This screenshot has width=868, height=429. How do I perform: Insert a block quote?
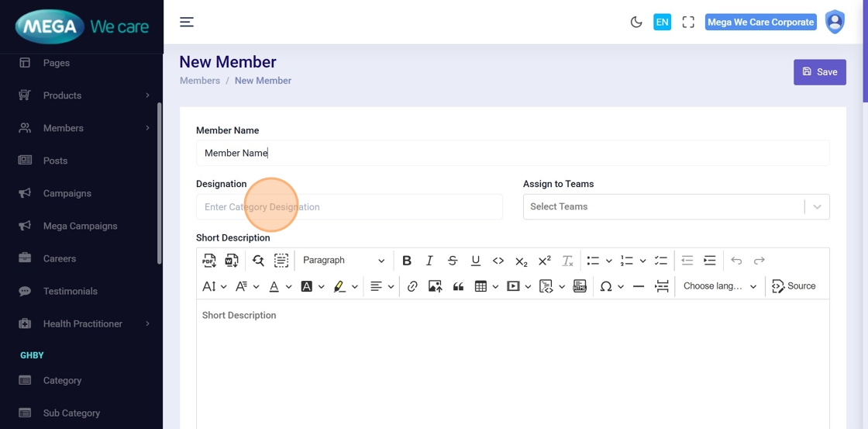tap(458, 286)
